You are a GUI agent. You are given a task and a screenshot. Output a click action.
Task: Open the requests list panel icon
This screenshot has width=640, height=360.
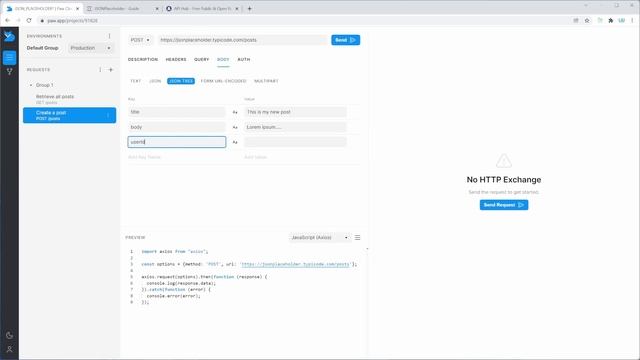[x=9, y=58]
